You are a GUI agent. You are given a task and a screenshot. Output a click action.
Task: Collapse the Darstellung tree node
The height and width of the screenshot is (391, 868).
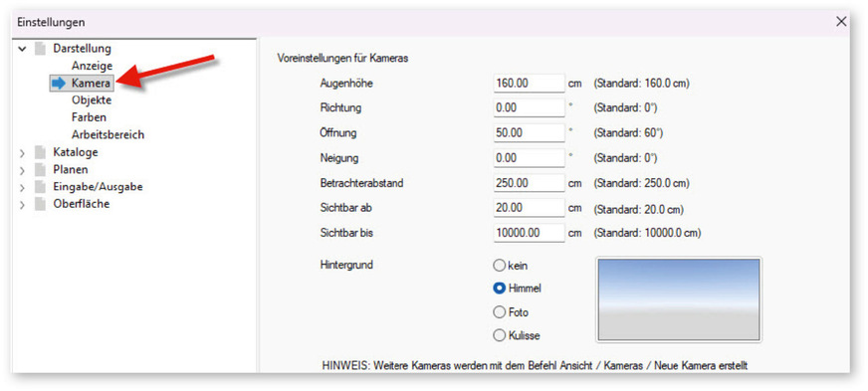coord(22,49)
